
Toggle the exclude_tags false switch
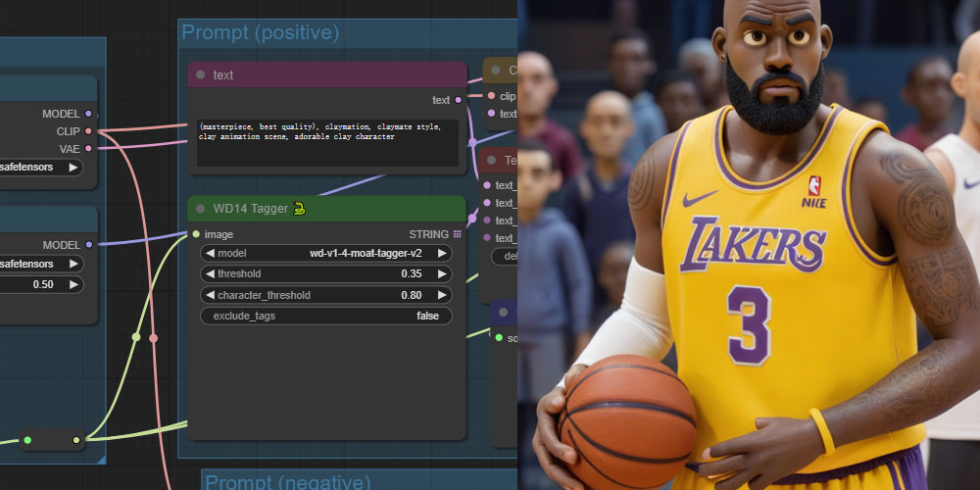pos(326,317)
